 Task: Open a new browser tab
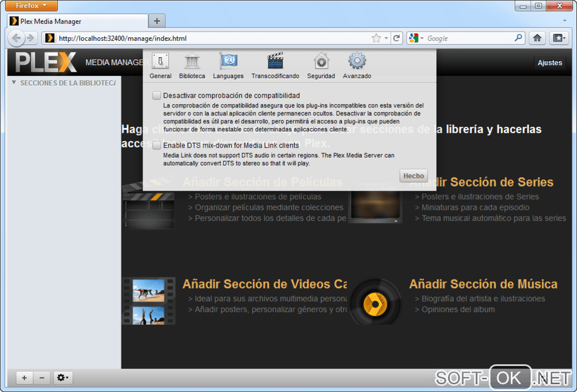[157, 21]
